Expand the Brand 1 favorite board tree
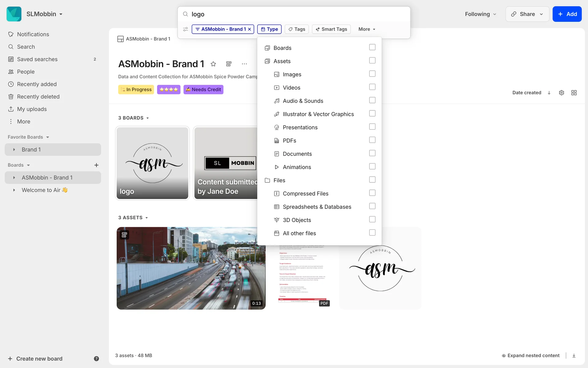The height and width of the screenshot is (368, 588). (14, 150)
